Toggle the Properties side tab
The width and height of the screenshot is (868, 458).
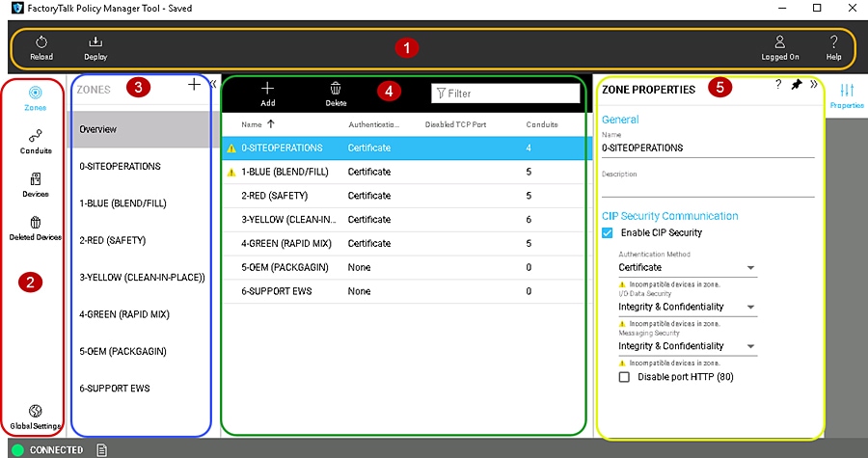(847, 95)
